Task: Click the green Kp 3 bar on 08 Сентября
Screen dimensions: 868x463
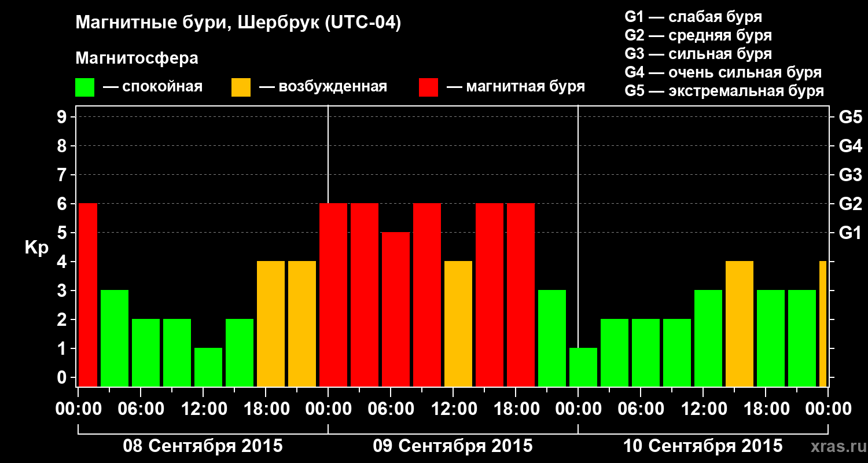Action: coord(115,338)
